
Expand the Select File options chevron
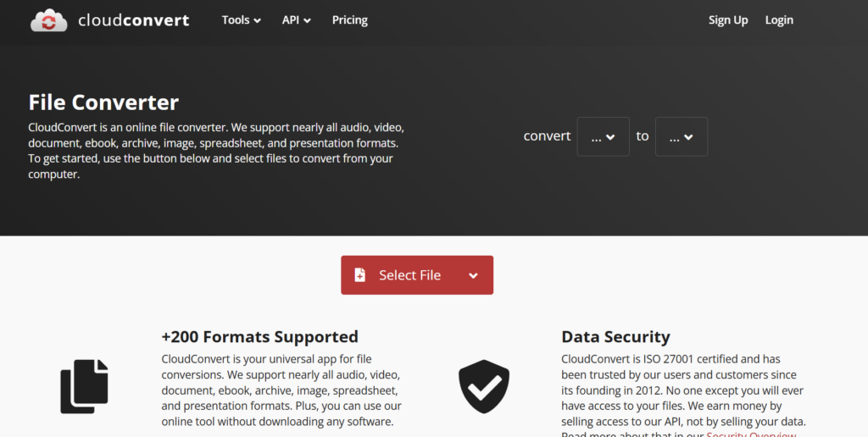tap(473, 275)
